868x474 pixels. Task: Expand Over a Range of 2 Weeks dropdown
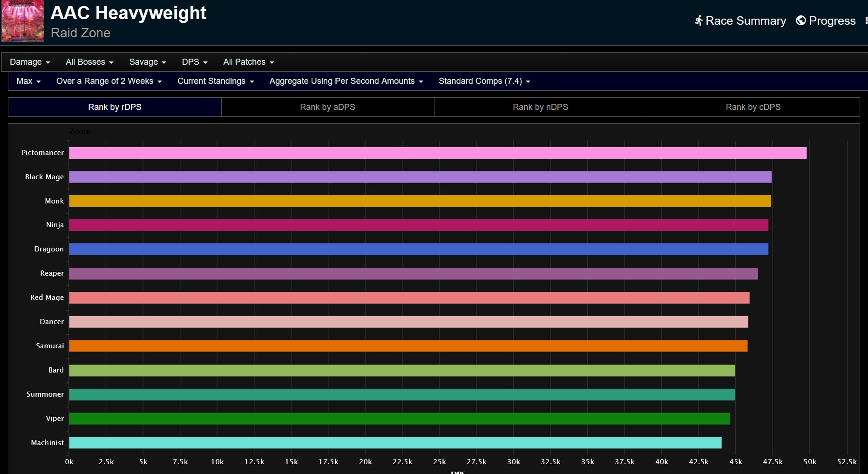[109, 81]
